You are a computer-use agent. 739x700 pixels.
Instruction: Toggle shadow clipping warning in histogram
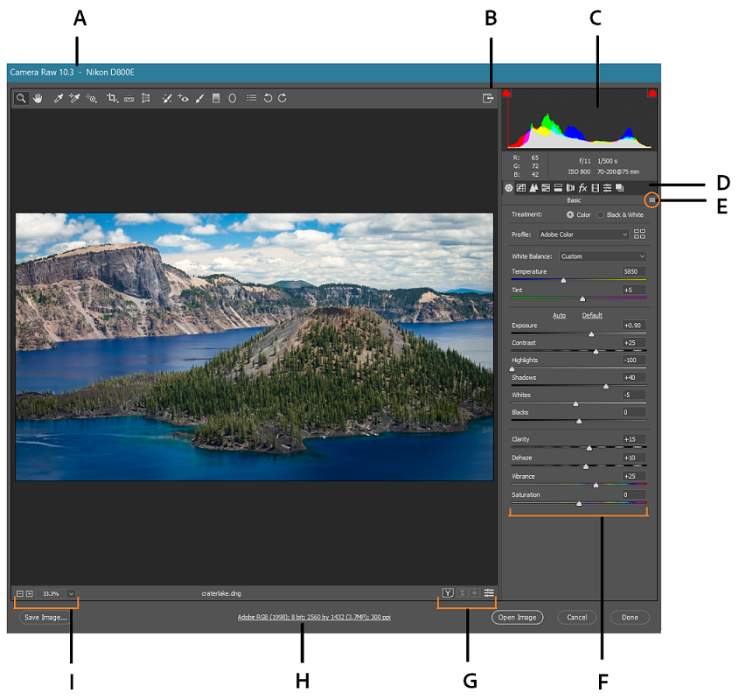coord(506,93)
